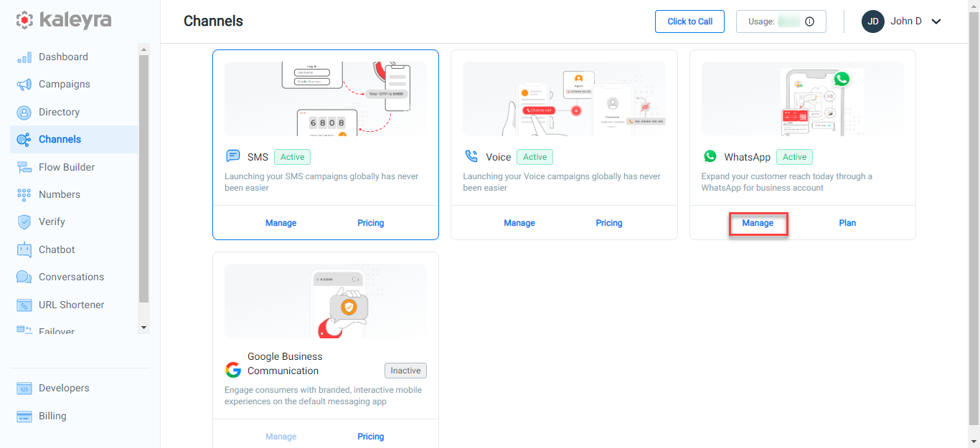Image resolution: width=980 pixels, height=448 pixels.
Task: Click Pricing on Google Business card
Action: click(371, 437)
